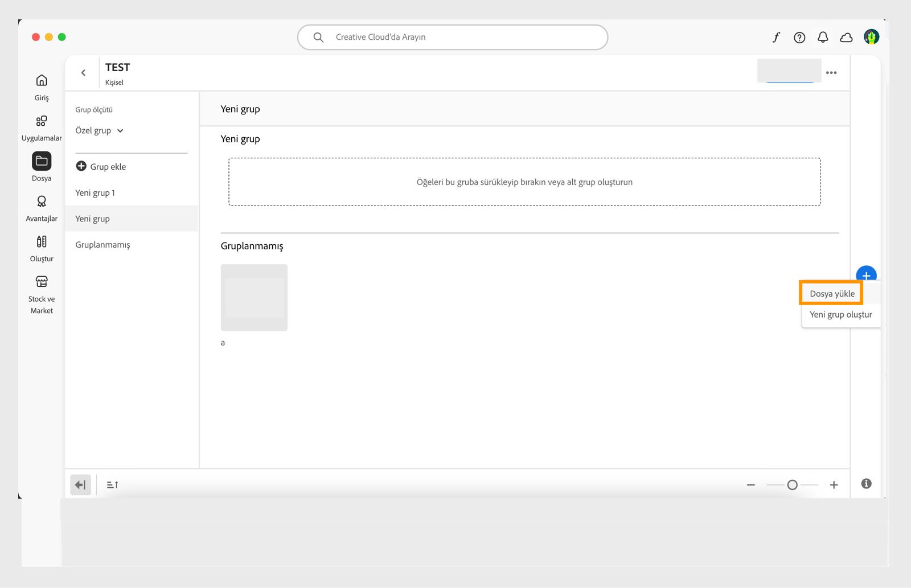Expand the Özel grup dropdown
This screenshot has width=911, height=588.
(x=100, y=131)
